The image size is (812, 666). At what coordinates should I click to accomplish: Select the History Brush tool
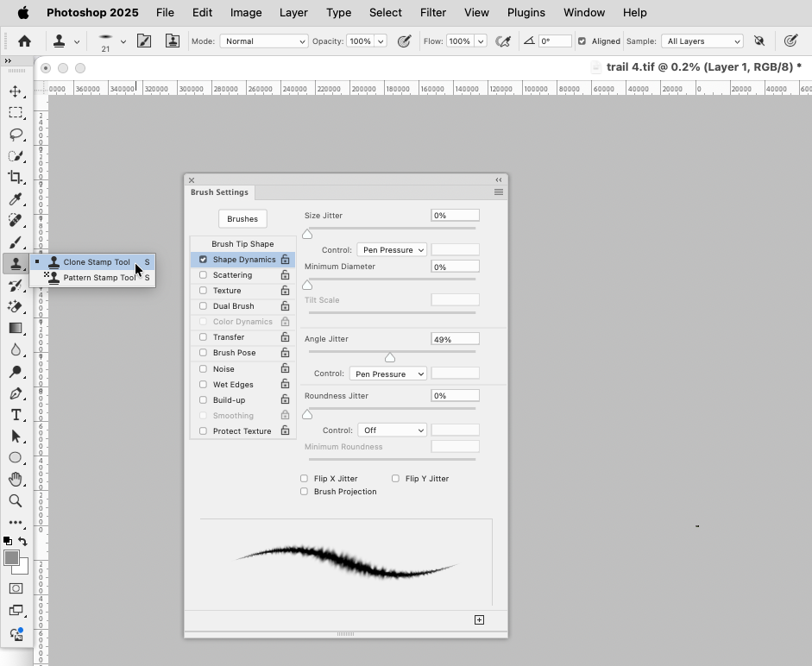click(x=16, y=286)
